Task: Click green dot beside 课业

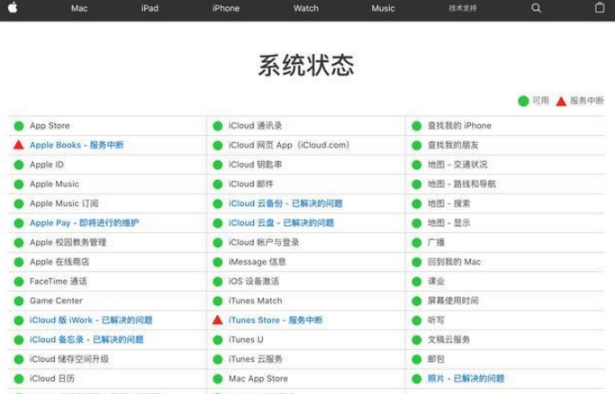Action: (417, 281)
